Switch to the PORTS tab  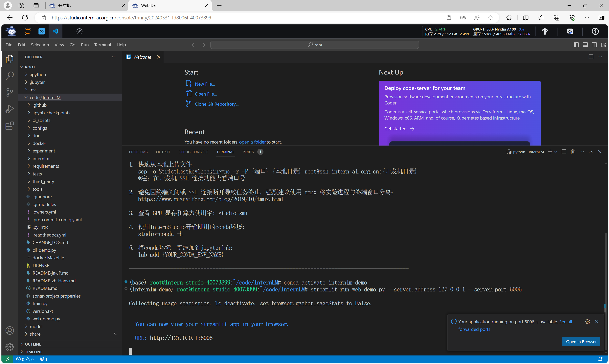pyautogui.click(x=253, y=152)
